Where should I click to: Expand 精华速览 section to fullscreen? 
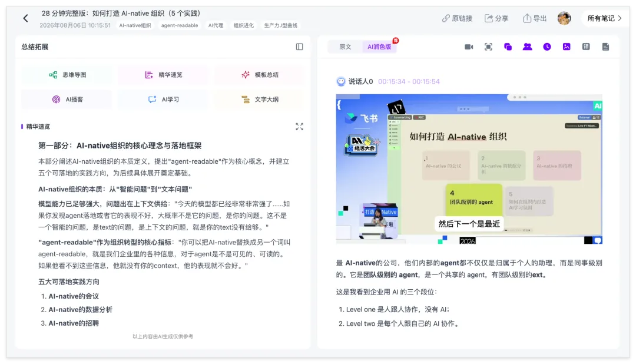pyautogui.click(x=299, y=127)
